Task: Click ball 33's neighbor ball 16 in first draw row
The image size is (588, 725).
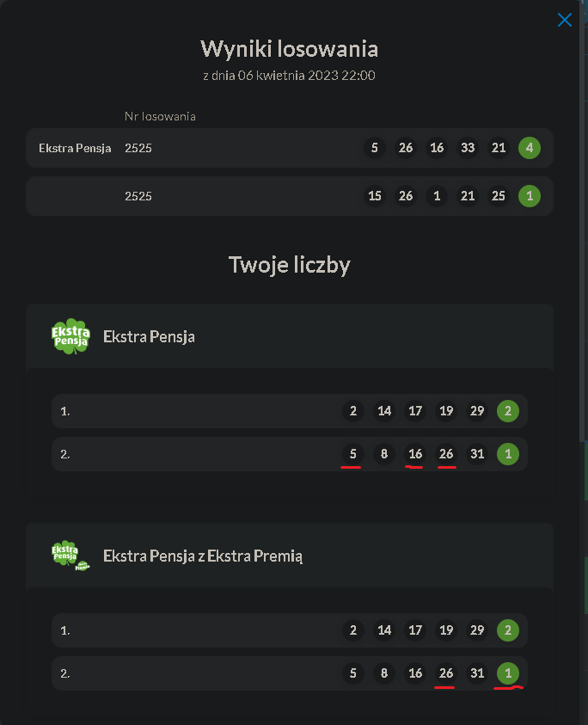Action: click(x=437, y=148)
